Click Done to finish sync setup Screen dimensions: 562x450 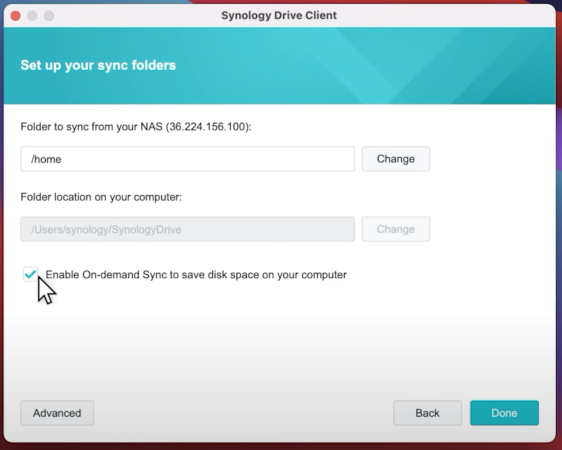504,413
